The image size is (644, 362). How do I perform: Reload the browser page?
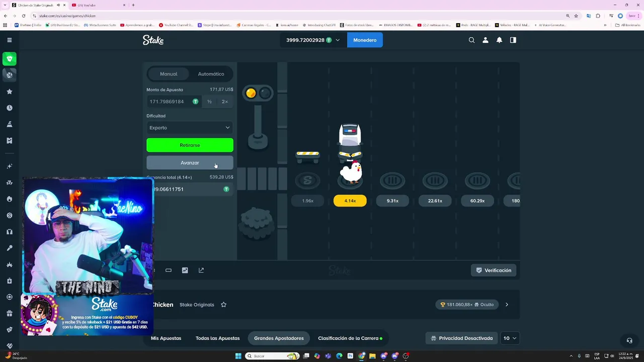(x=23, y=16)
